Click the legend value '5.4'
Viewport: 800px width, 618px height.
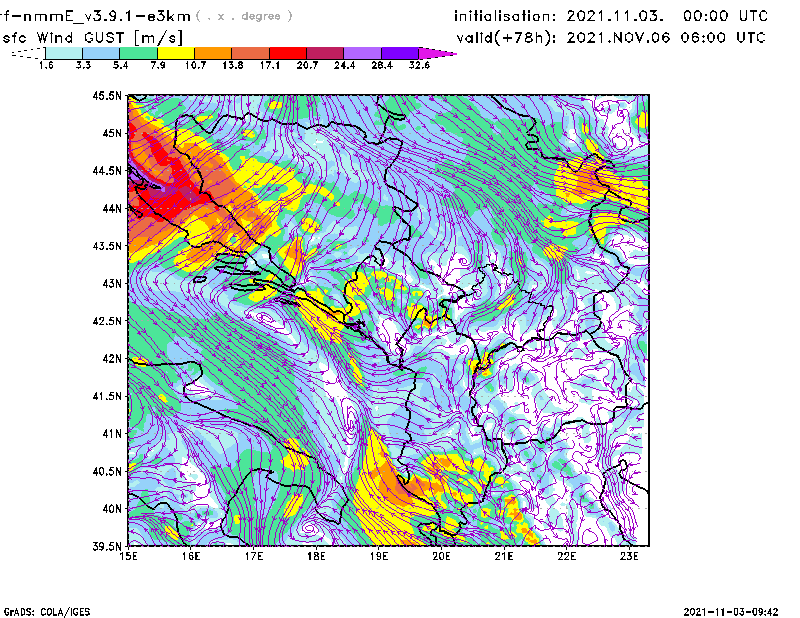(x=120, y=65)
